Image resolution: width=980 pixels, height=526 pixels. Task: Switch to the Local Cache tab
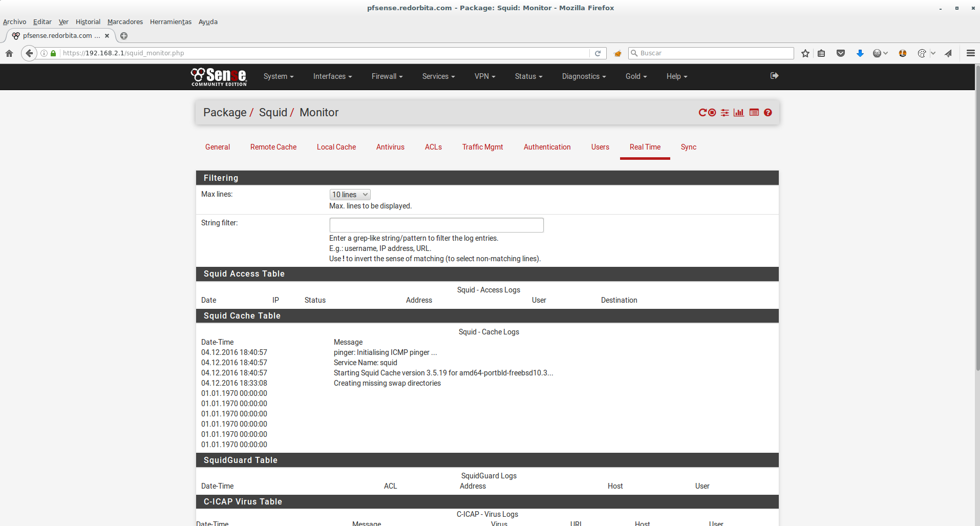(336, 147)
